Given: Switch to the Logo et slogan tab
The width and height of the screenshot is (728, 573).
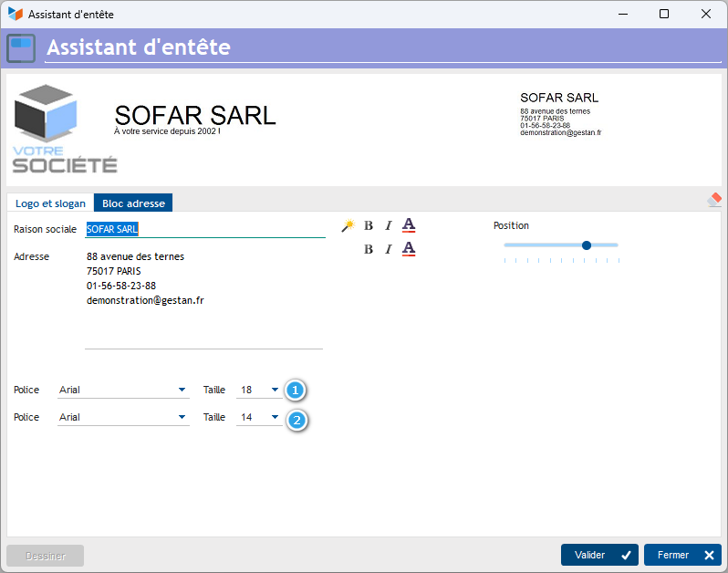Looking at the screenshot, I should (50, 203).
